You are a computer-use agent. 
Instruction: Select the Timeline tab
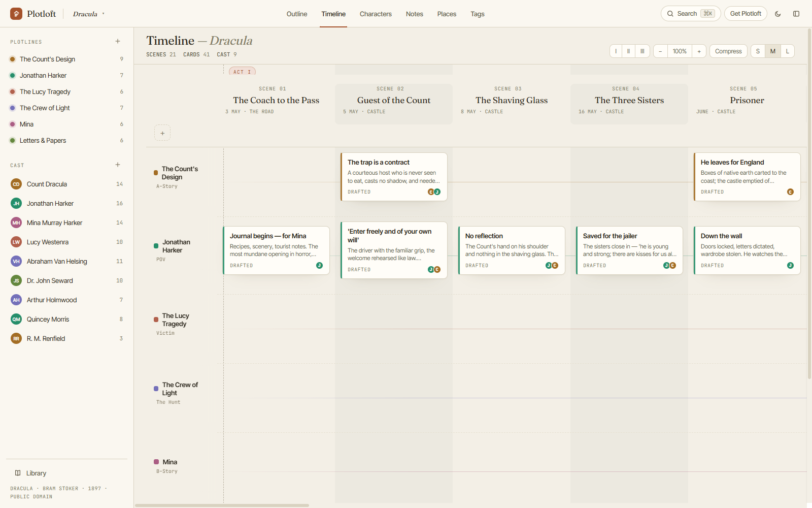click(333, 14)
